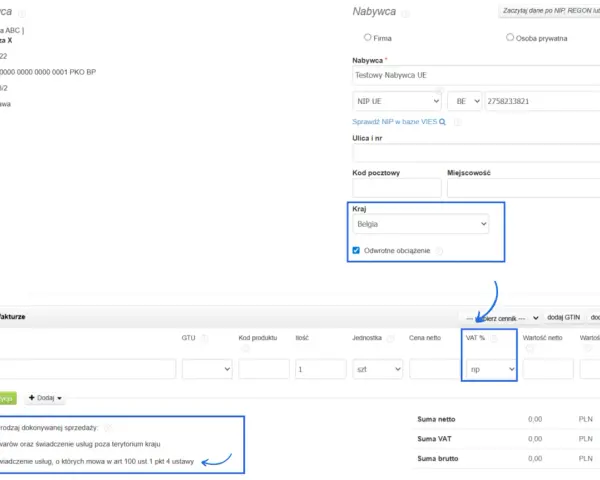This screenshot has height=480, width=600.
Task: Click the Zaczytaj dane po NIP button
Action: (x=549, y=11)
